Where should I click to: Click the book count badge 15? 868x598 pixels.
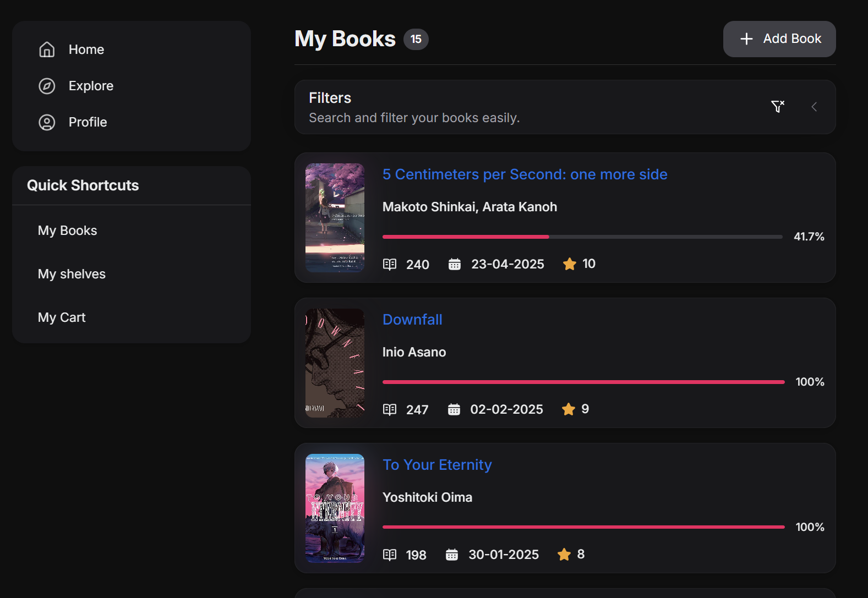point(416,39)
